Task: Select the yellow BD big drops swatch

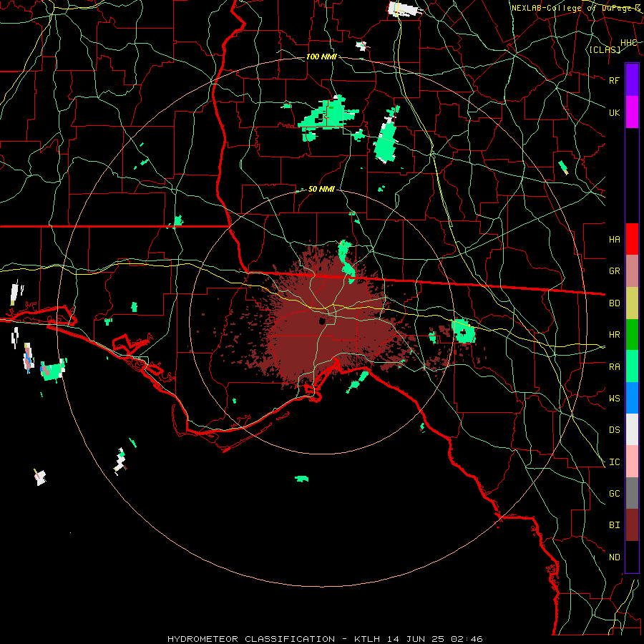Action: pos(632,303)
